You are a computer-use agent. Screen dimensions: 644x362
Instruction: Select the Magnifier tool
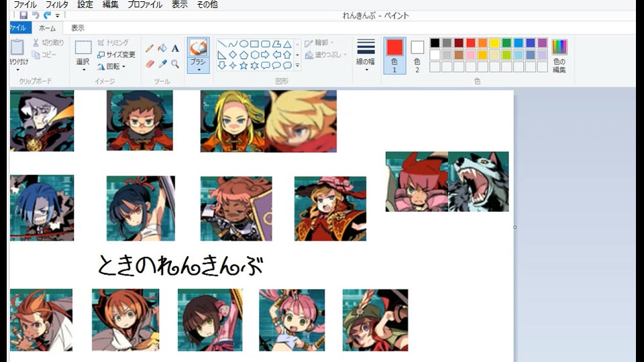pos(175,64)
